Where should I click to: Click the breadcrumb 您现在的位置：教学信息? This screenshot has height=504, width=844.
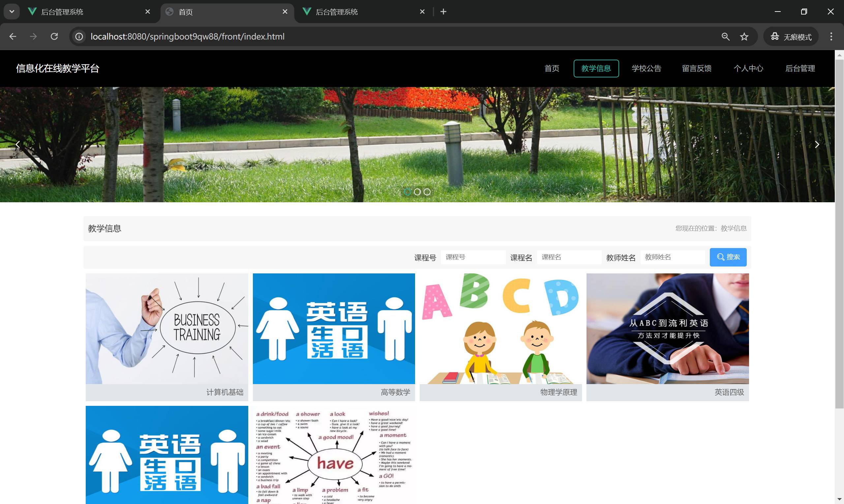click(711, 228)
